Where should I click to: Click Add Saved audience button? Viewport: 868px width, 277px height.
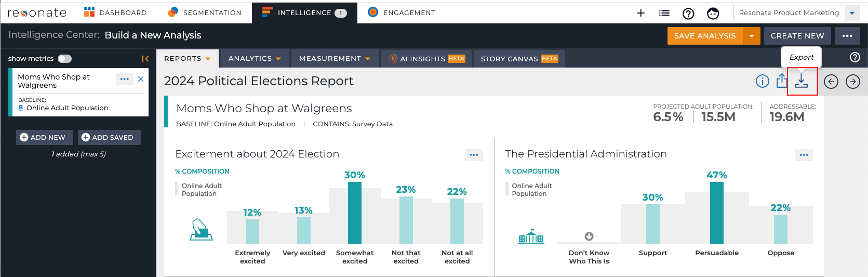[x=109, y=137]
